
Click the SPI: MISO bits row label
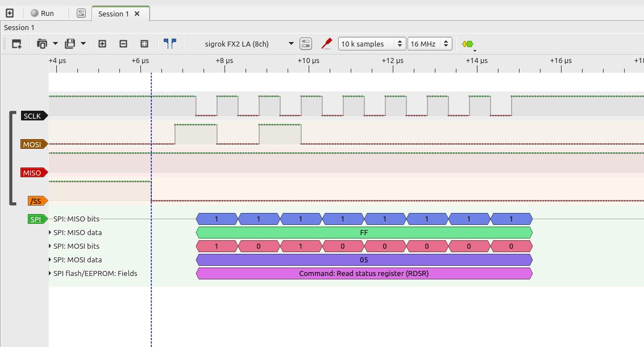(76, 219)
